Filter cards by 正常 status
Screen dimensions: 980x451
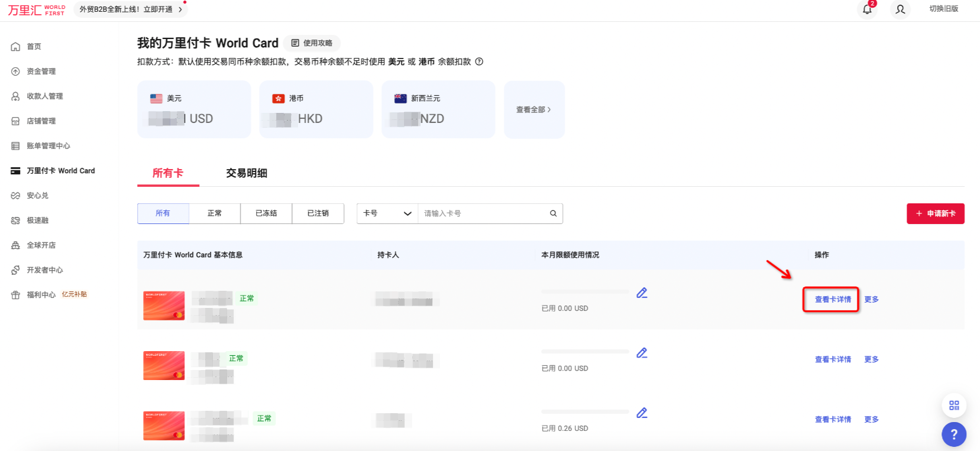coord(215,213)
